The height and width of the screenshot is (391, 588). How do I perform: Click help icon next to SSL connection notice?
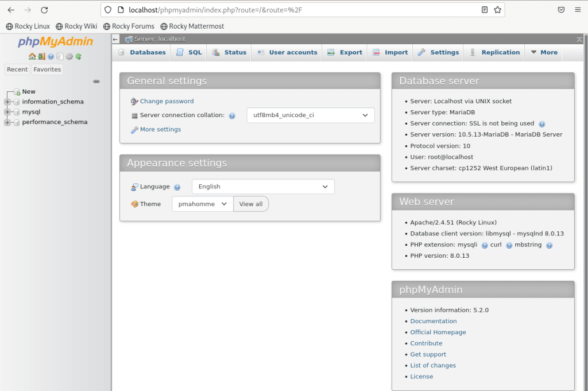click(x=543, y=123)
